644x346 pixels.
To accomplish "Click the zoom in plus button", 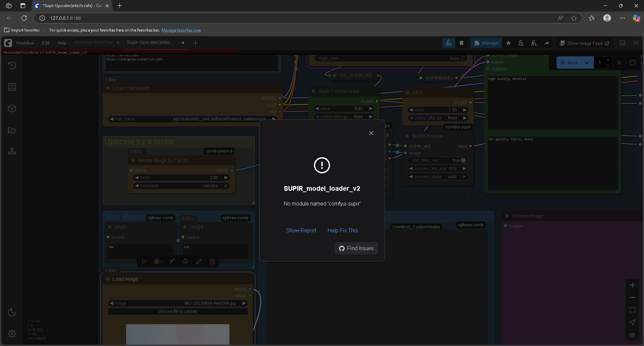I will (632, 285).
